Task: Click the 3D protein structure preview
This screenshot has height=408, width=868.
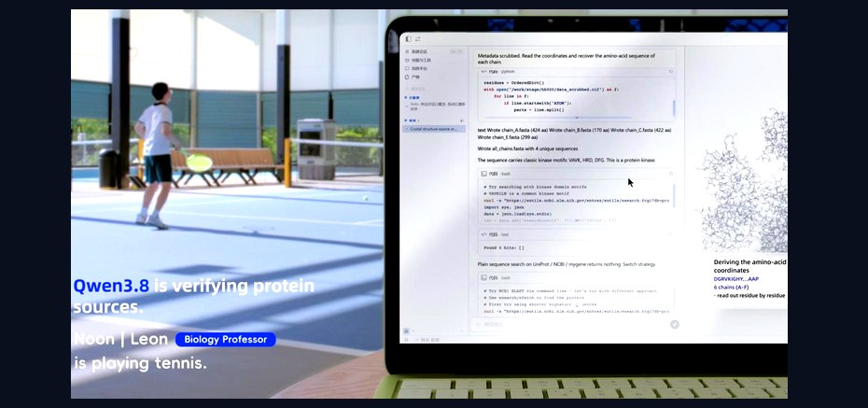Action: (745, 180)
